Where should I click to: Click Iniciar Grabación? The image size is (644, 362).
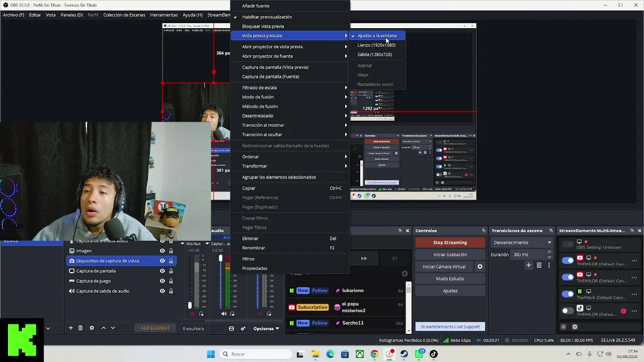coord(450,254)
